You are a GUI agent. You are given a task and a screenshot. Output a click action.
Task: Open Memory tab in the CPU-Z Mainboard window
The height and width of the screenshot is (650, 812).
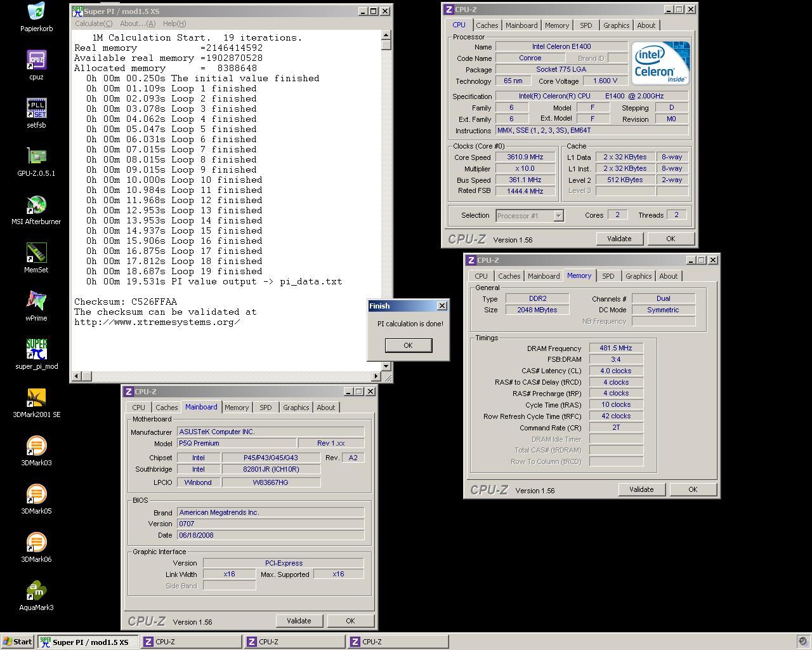(x=236, y=408)
